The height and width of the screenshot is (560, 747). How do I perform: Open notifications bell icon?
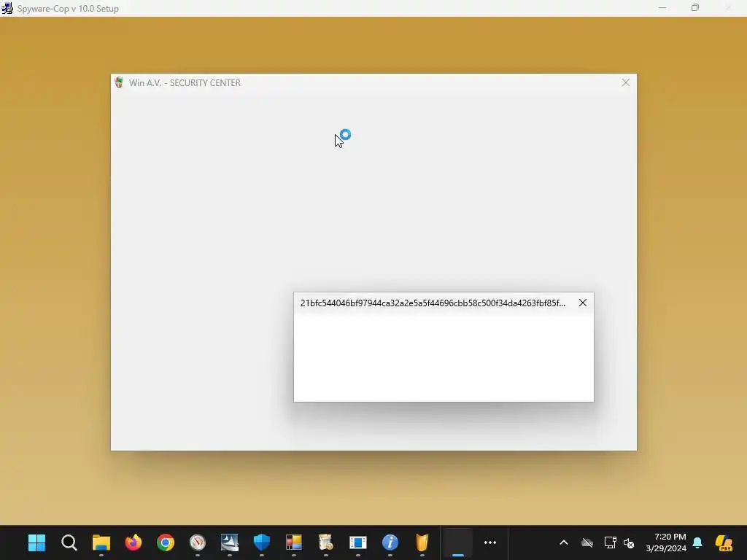click(697, 542)
